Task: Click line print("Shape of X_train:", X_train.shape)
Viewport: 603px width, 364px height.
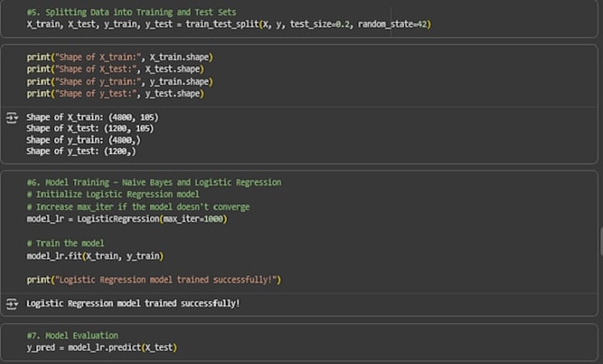Action: 120,58
